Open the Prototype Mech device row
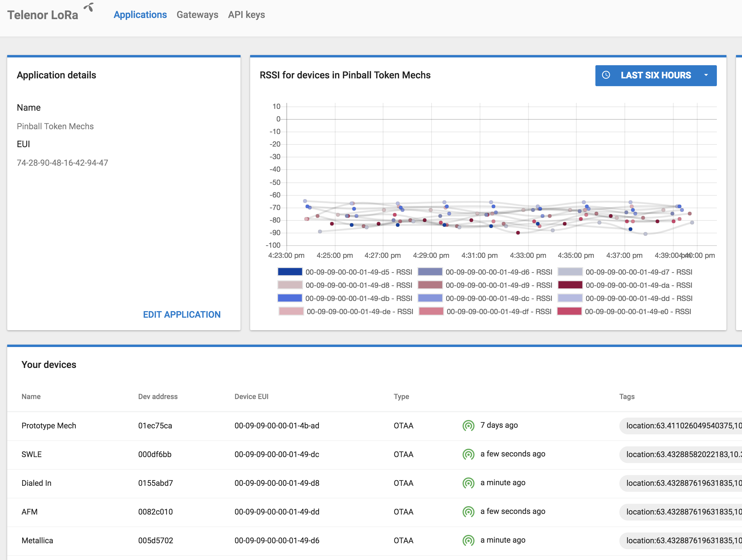This screenshot has width=742, height=560. [374, 426]
